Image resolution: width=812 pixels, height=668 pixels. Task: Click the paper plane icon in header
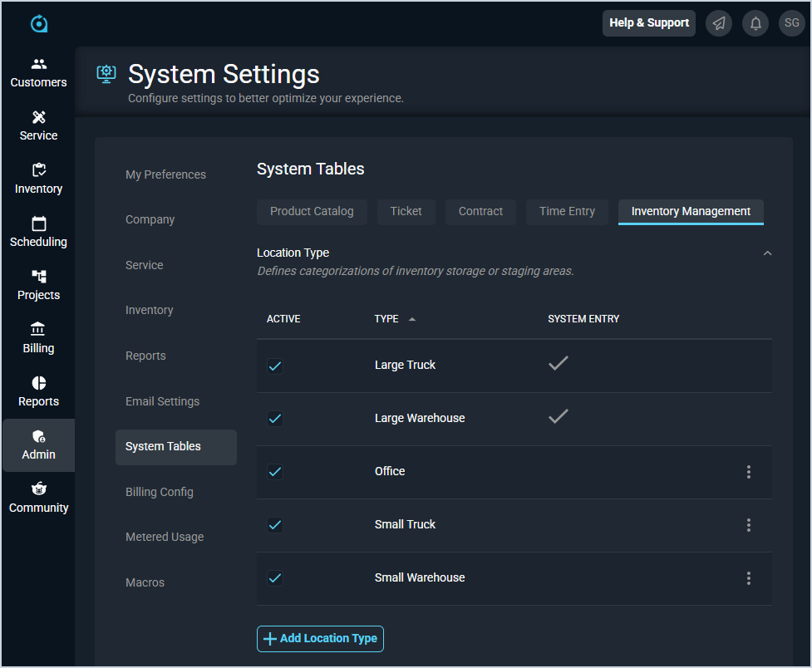[x=719, y=23]
